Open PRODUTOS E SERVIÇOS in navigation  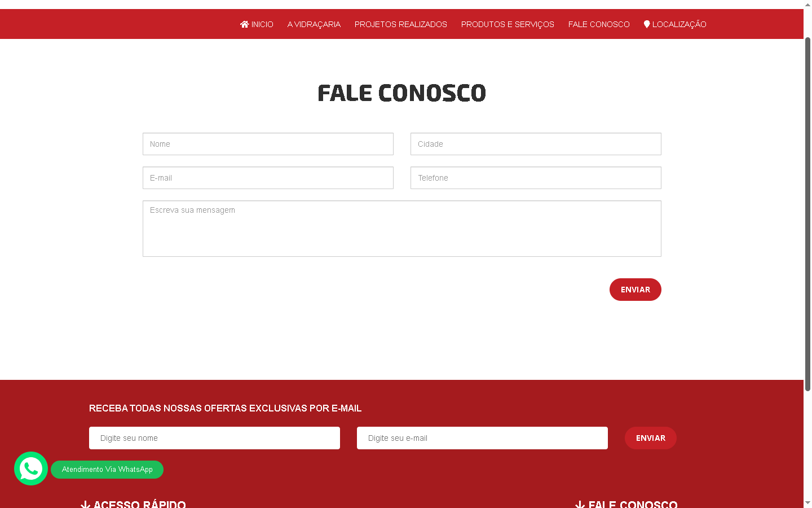point(507,24)
